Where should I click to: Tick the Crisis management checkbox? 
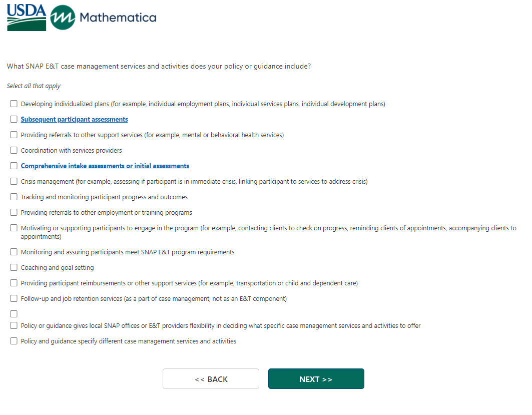click(x=14, y=182)
